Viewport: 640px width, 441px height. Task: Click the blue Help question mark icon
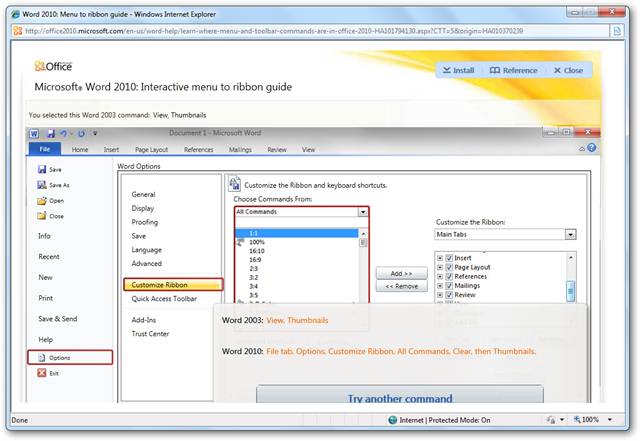click(x=591, y=148)
